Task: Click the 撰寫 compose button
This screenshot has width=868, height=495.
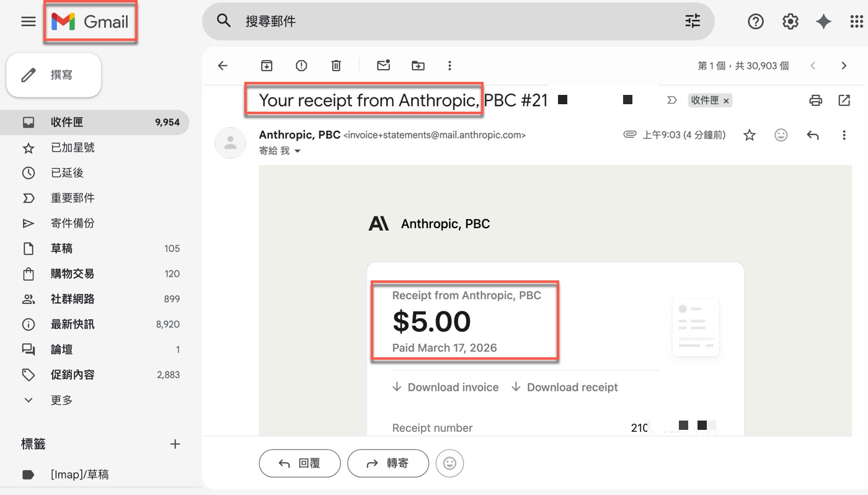Action: pos(54,75)
